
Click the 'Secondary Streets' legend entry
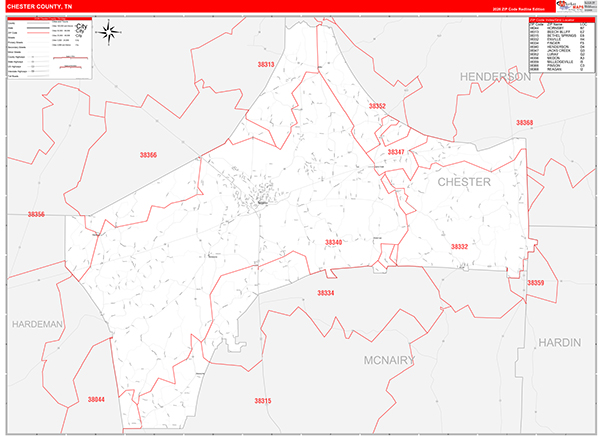pos(17,47)
